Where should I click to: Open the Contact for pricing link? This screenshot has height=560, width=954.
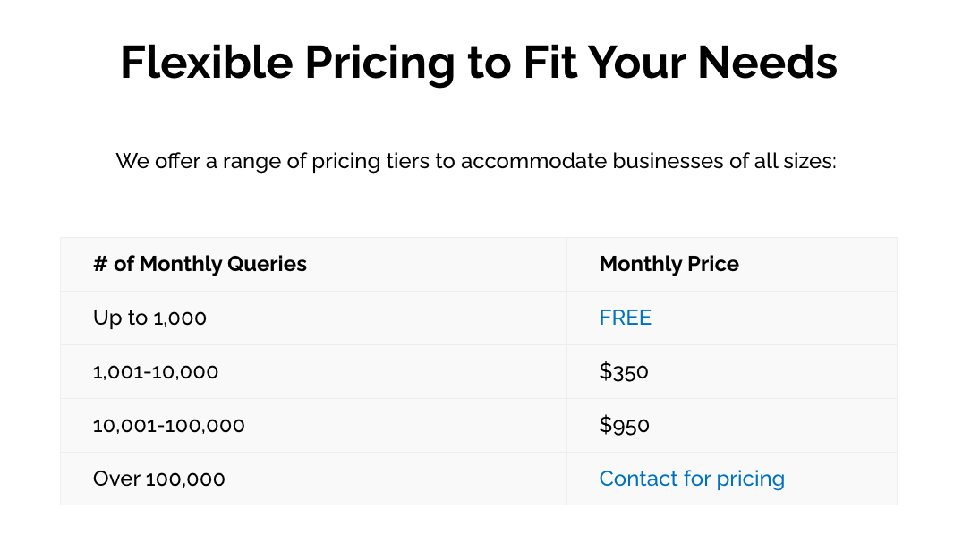coord(692,479)
